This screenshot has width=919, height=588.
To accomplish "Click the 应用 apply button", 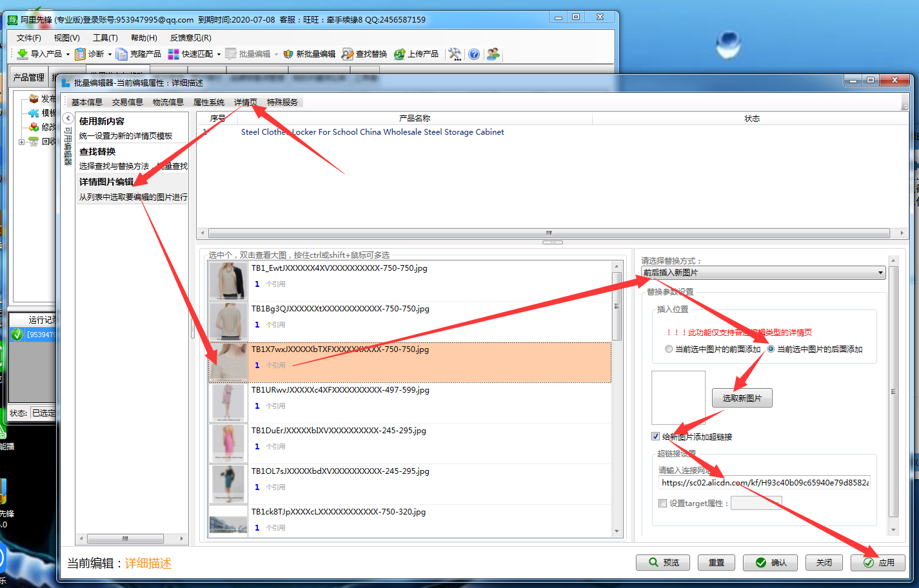I will [878, 562].
